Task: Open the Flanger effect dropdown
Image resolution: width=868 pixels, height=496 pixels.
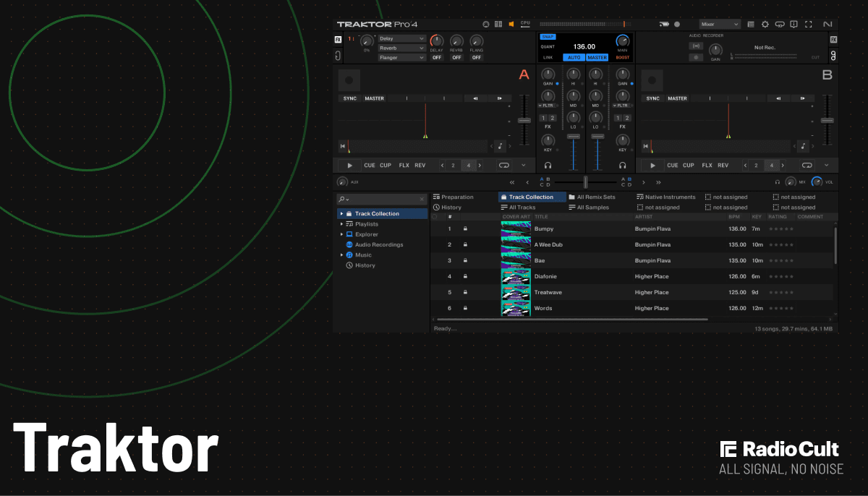Action: tap(401, 57)
